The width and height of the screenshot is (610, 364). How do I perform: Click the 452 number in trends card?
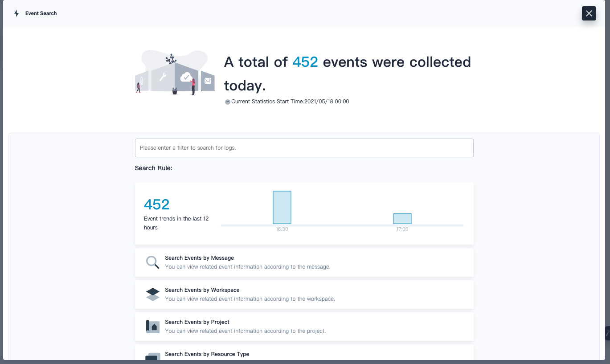[x=156, y=204]
